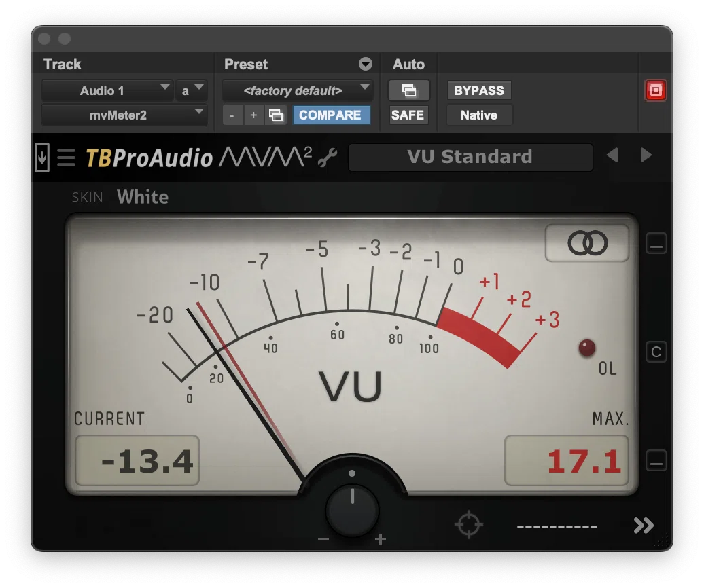Change the skin via the White label
The image size is (704, 588).
point(143,197)
